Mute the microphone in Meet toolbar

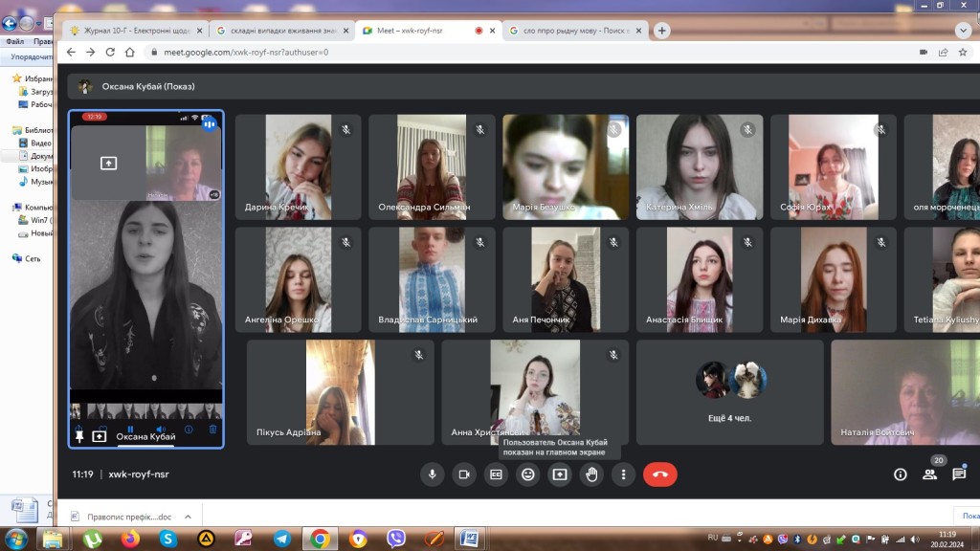(x=433, y=474)
